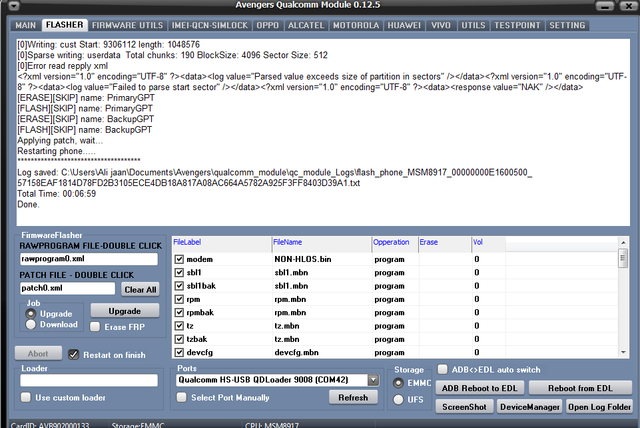Select EMMC storage radio button
640x428 pixels.
pyautogui.click(x=398, y=383)
